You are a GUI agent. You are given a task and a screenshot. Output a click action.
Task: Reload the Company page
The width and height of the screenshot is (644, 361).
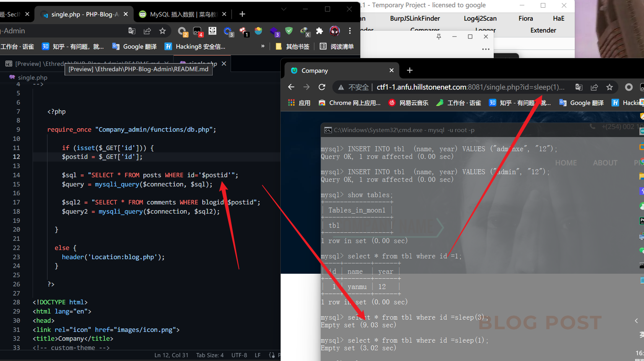[x=322, y=87]
